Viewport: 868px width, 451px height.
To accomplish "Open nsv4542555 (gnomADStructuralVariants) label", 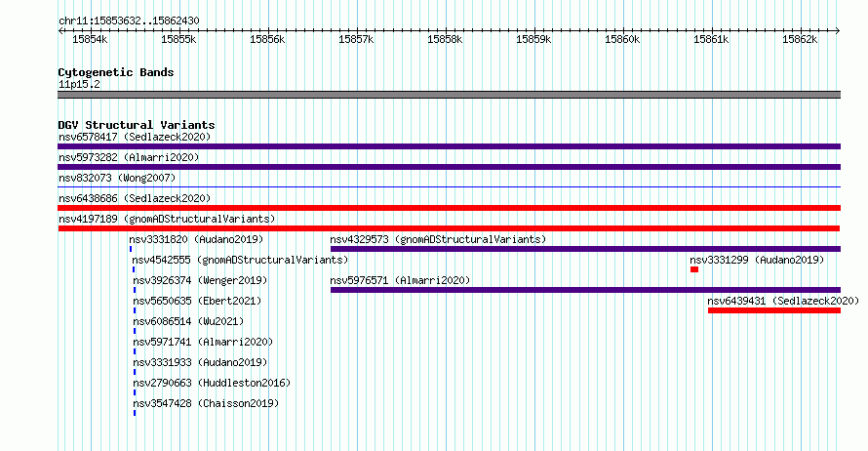I will point(240,260).
